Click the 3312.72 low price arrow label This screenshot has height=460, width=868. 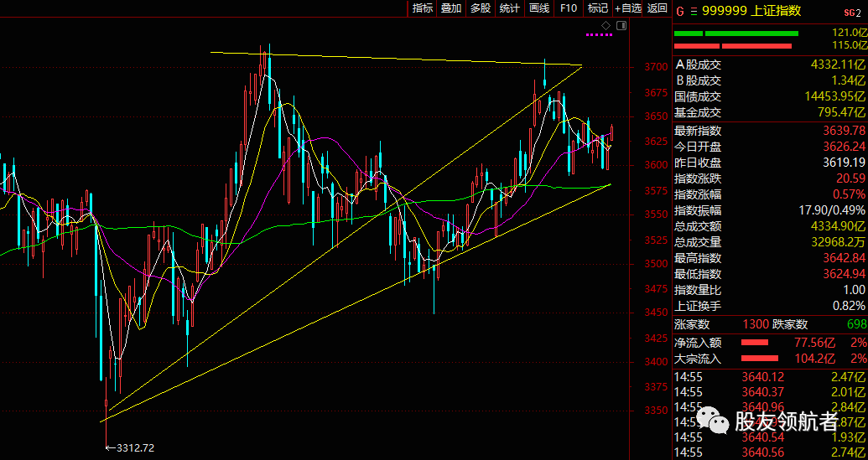[x=132, y=448]
